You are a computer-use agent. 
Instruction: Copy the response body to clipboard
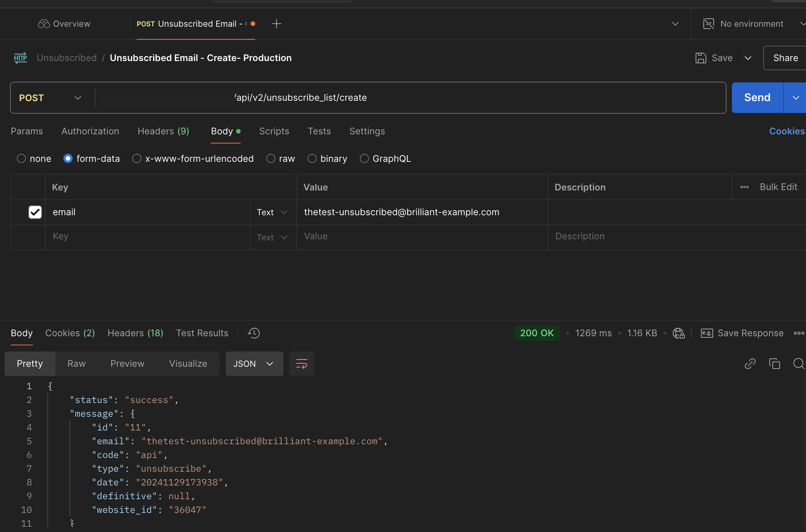[x=774, y=364]
